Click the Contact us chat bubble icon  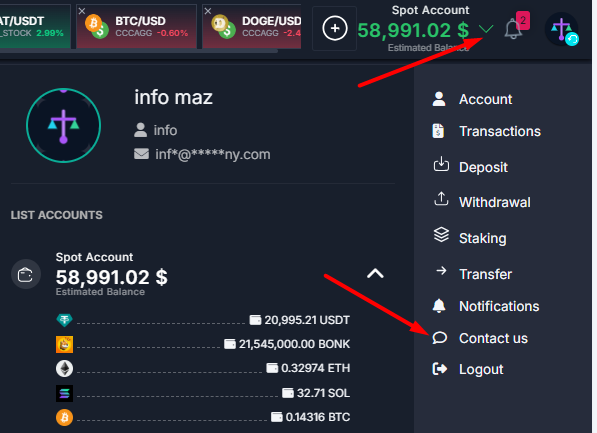click(x=440, y=337)
